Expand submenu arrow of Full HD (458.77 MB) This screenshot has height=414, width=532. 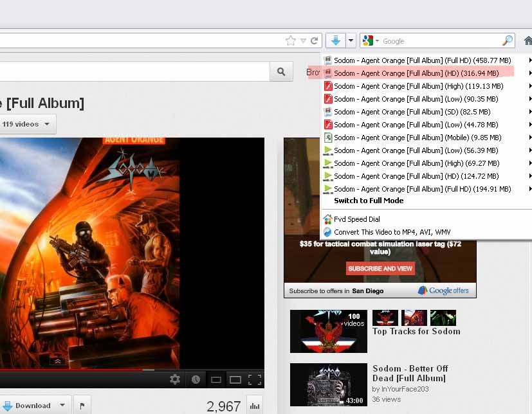click(530, 60)
